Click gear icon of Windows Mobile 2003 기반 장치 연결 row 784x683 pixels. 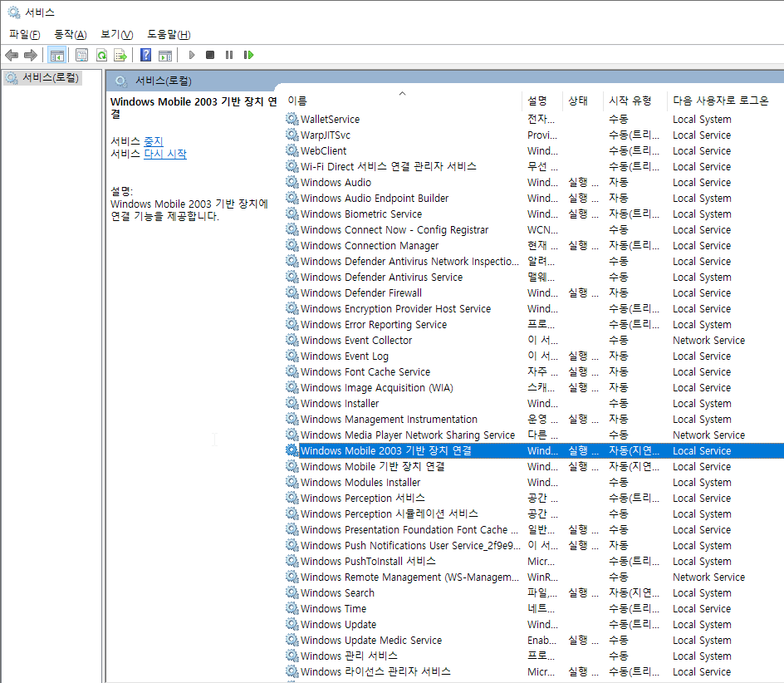(x=292, y=450)
